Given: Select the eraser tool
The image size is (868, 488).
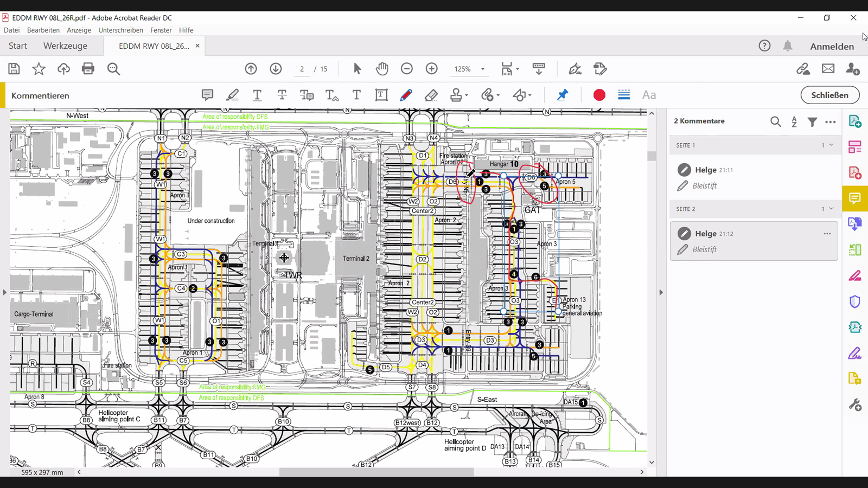Looking at the screenshot, I should tap(431, 95).
